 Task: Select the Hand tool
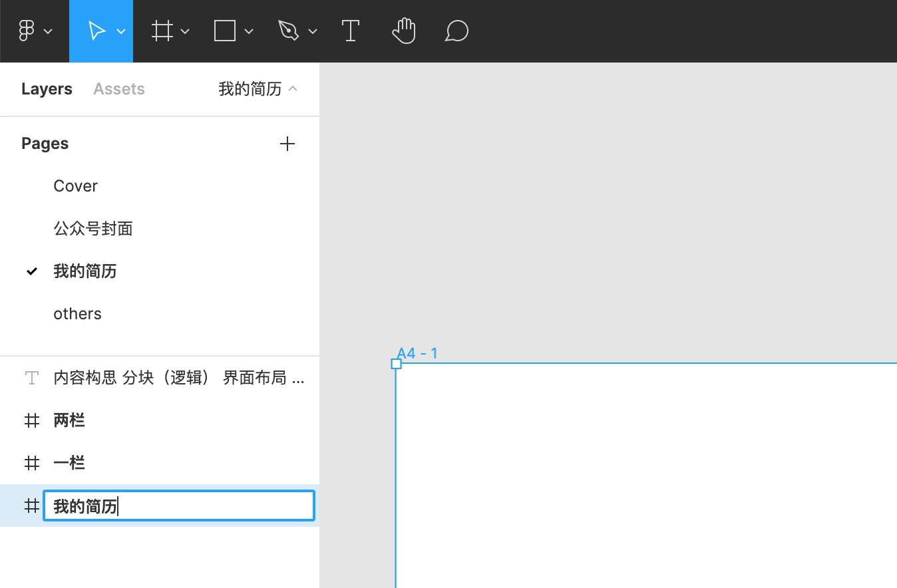click(404, 31)
